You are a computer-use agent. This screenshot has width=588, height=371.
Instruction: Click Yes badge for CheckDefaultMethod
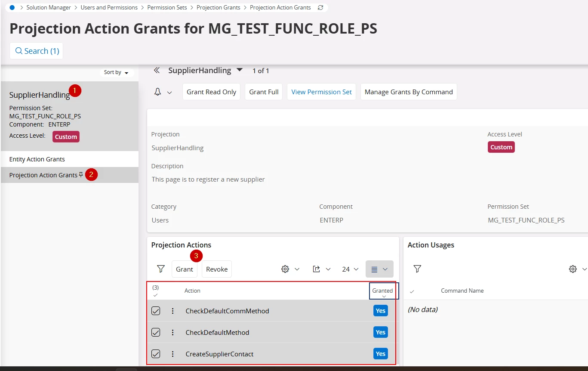coord(381,332)
